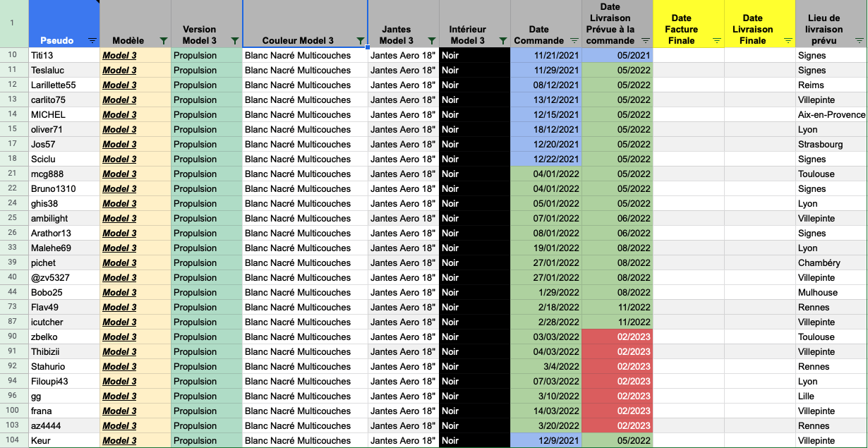This screenshot has height=448, width=868.
Task: Select the location 'Mulhouse'
Action: pos(831,292)
